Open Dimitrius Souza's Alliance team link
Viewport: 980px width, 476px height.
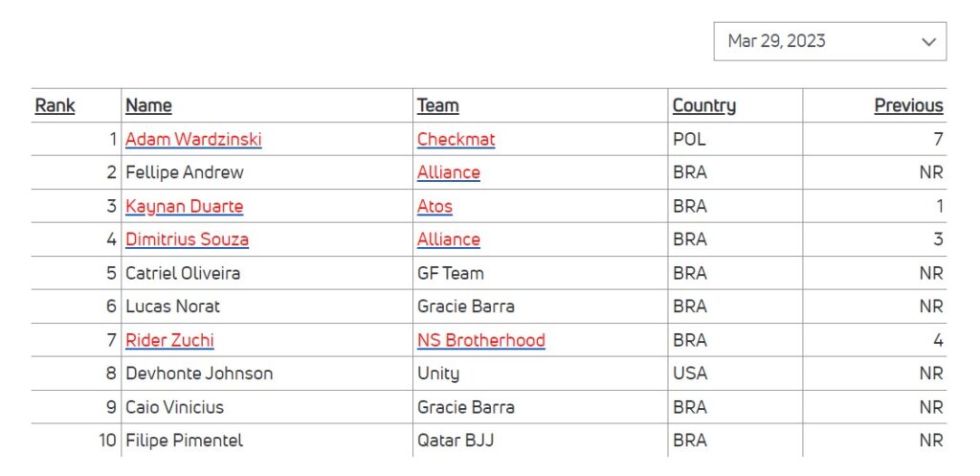448,239
